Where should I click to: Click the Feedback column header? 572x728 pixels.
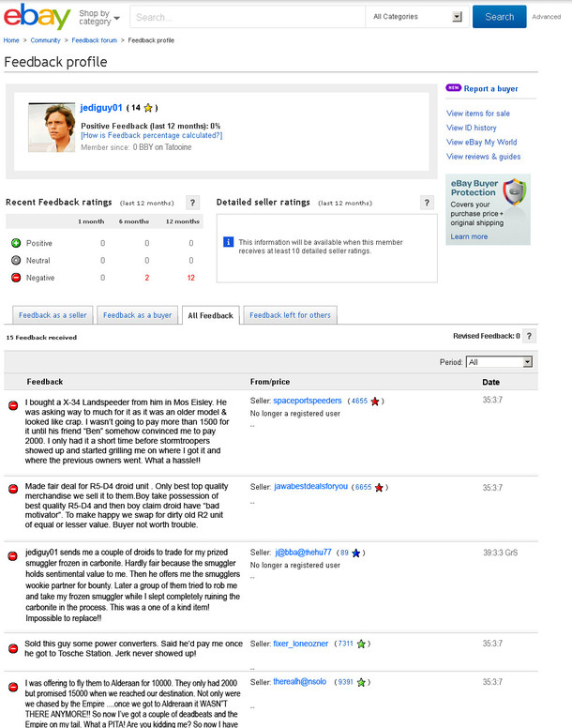(44, 382)
